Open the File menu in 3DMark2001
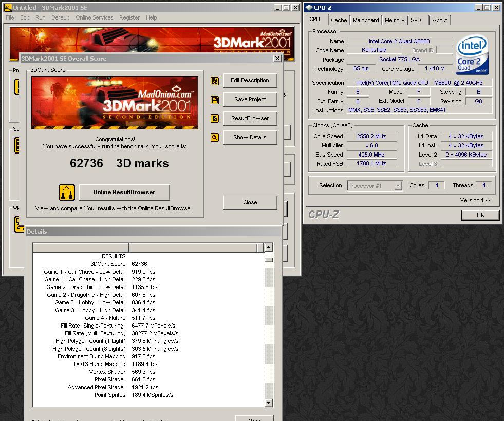Image resolution: width=504 pixels, height=421 pixels. 10,17
